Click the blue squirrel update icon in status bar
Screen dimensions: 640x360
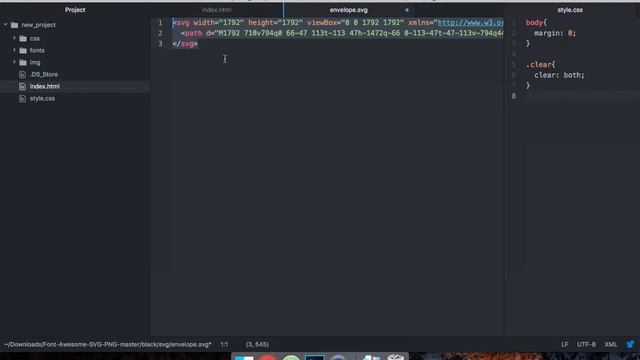coord(631,344)
